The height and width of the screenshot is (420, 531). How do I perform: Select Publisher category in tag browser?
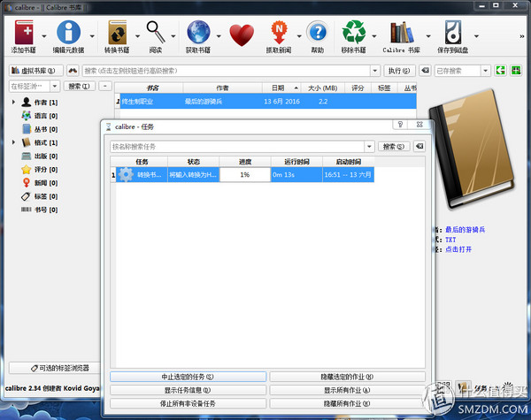[39, 156]
